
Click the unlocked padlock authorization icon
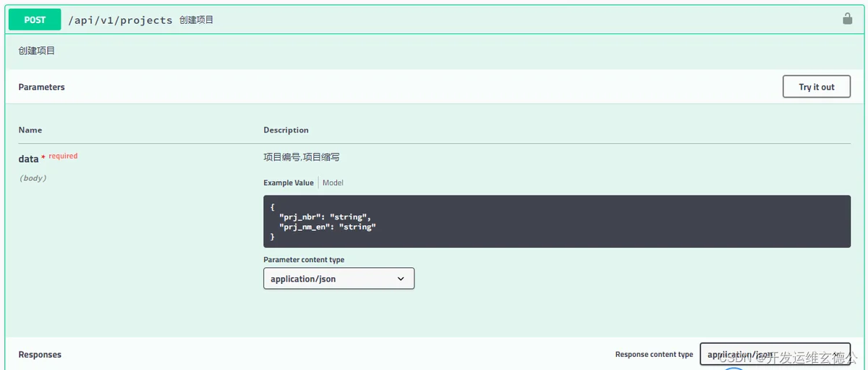[x=847, y=19]
